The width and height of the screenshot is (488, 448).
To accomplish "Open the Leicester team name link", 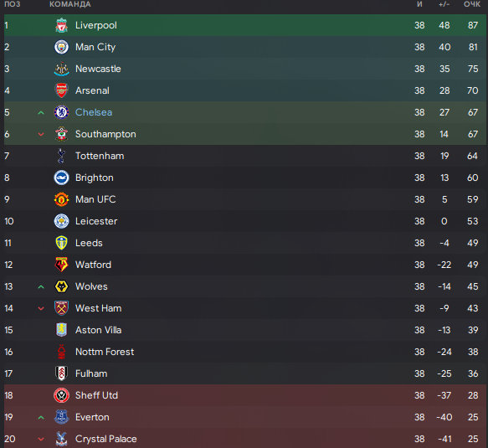I will 96,221.
